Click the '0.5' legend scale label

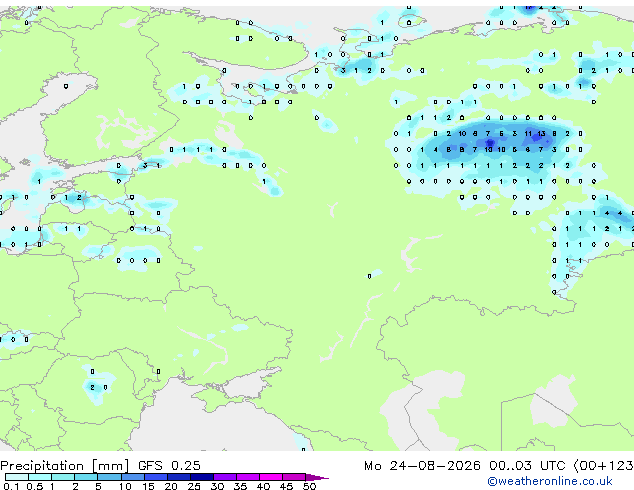point(34,486)
